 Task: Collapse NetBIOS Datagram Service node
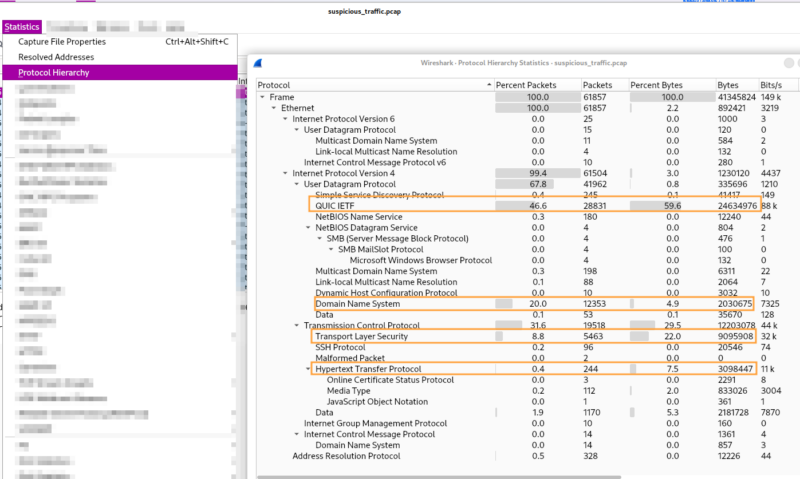coord(307,227)
